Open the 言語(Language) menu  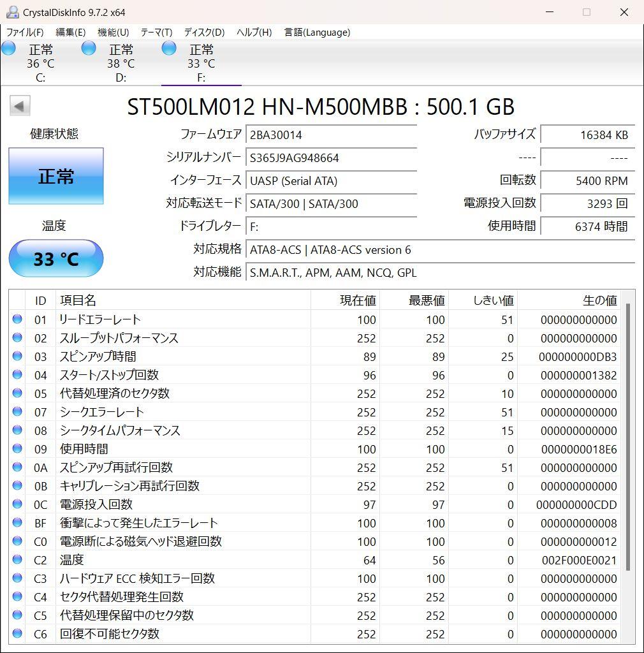pos(317,32)
